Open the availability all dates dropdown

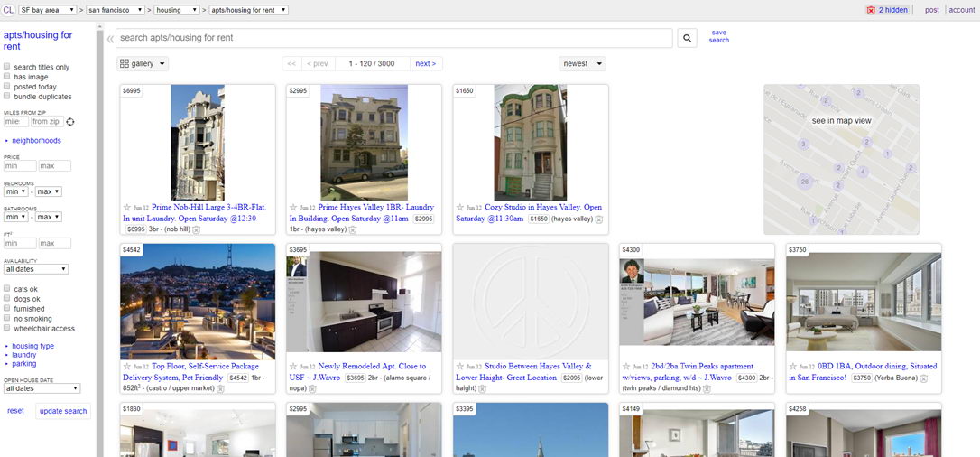click(35, 269)
